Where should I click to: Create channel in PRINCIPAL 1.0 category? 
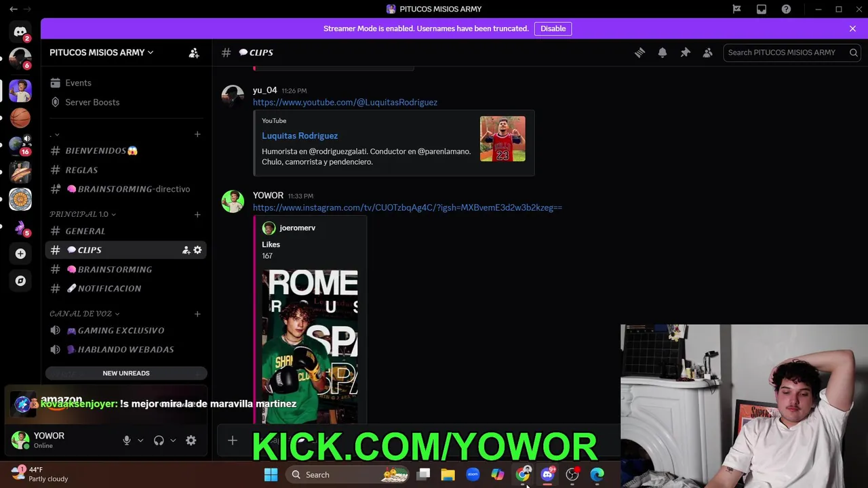click(x=197, y=214)
